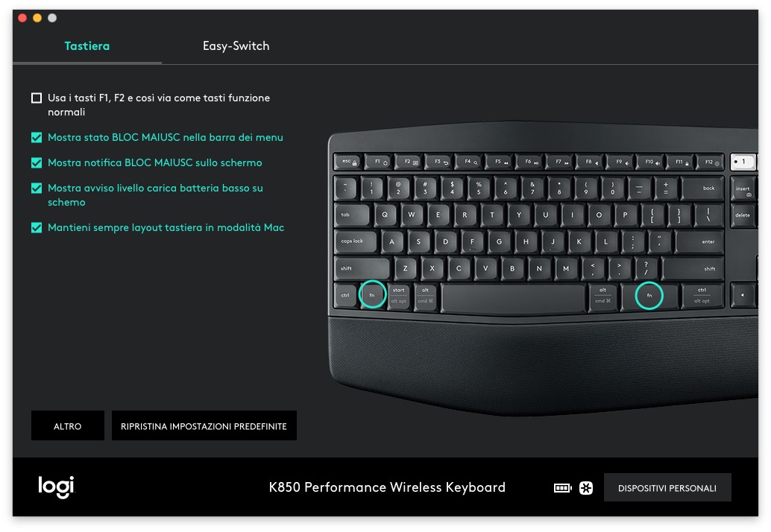Disable low battery warning checkbox

point(37,189)
